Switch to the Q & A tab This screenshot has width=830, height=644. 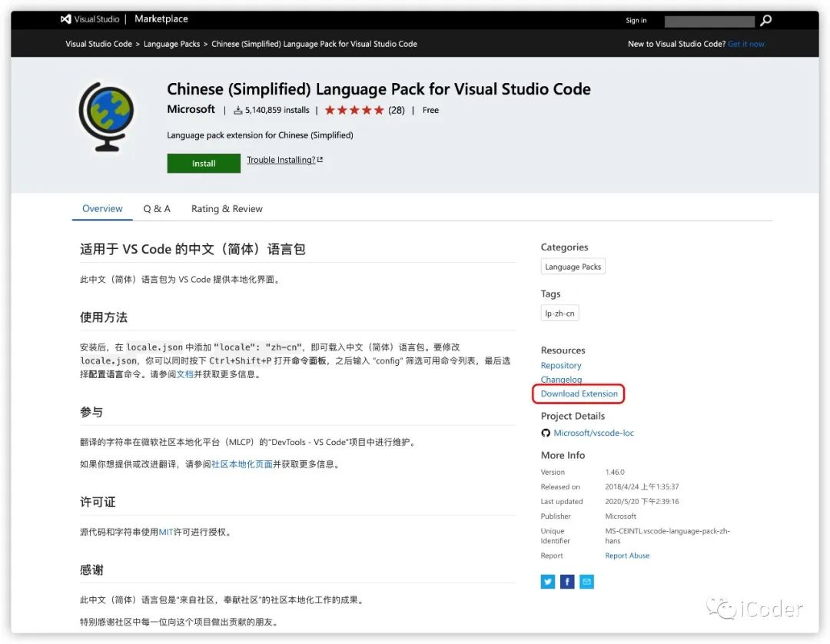157,208
